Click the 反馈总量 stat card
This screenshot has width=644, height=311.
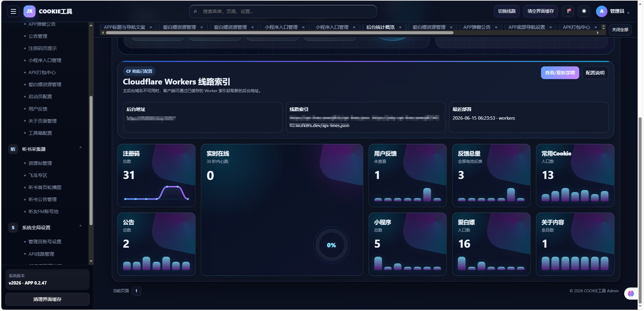(x=491, y=175)
